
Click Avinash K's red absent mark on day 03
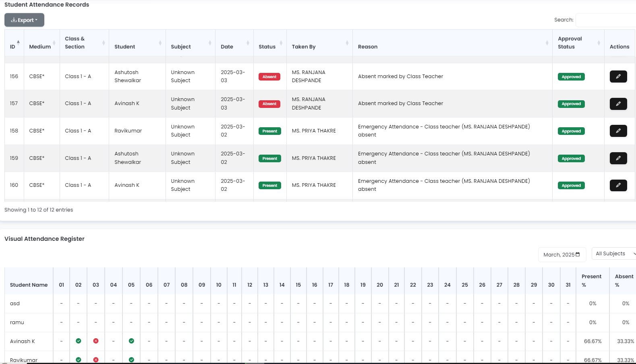(x=96, y=341)
